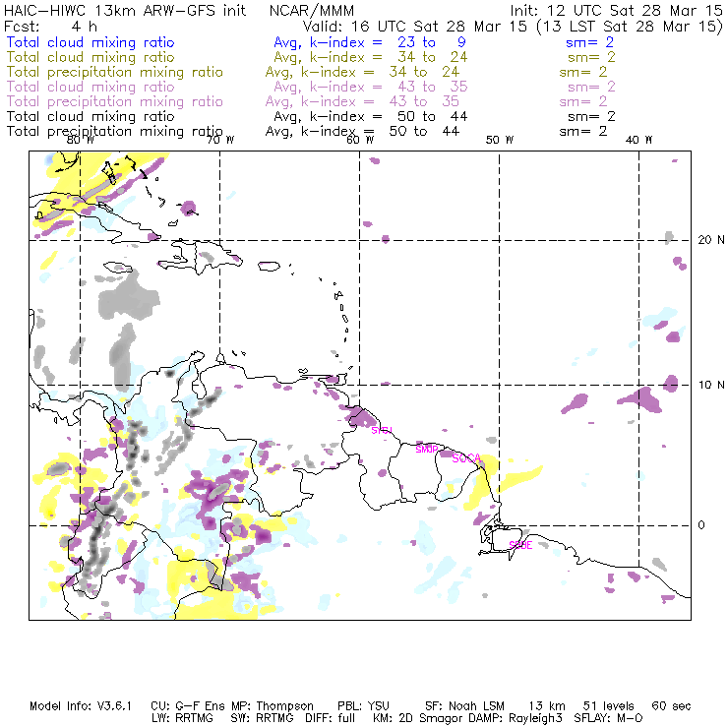
Task: Click the purple 'Total precipitation mixing ratio' legend entry
Action: point(115,101)
